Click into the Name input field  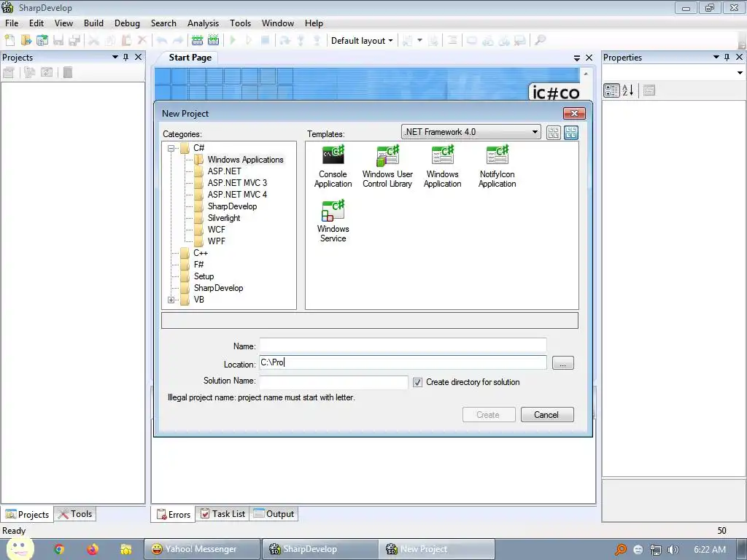[x=403, y=345]
